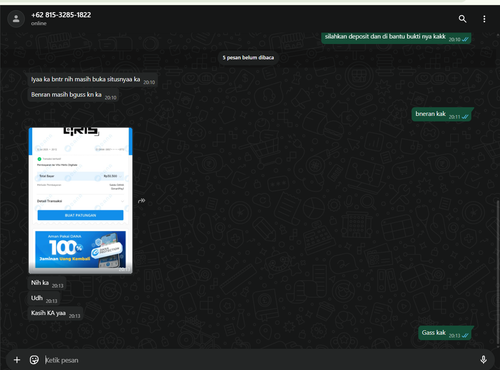Click 'BUAT PATUNGAN' button in the image
Screen dimensions: 500x370
coord(80,215)
